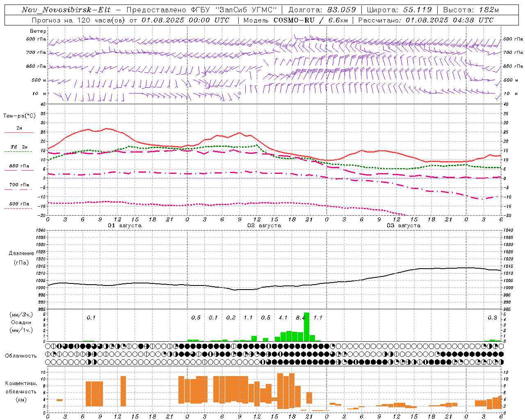Image resolution: width=525 pixels, height=420 pixels.
Task: Click the Высота: 182м value
Action: pos(471,10)
